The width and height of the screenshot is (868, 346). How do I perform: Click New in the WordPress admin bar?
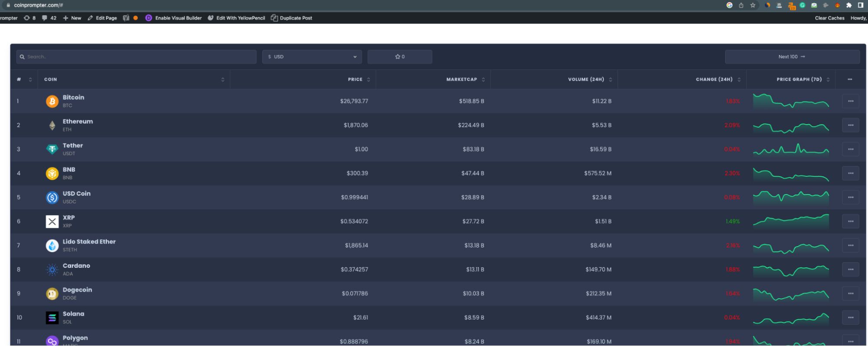72,18
